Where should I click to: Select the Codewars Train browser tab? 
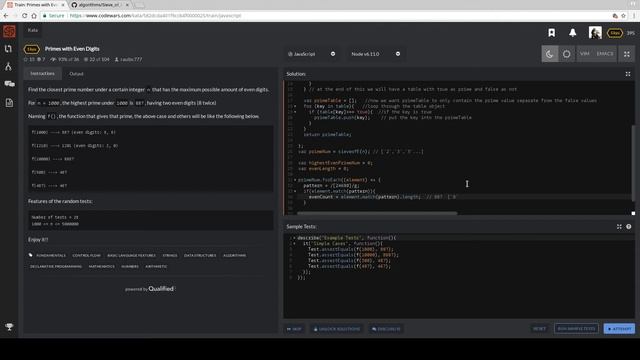coord(36,5)
